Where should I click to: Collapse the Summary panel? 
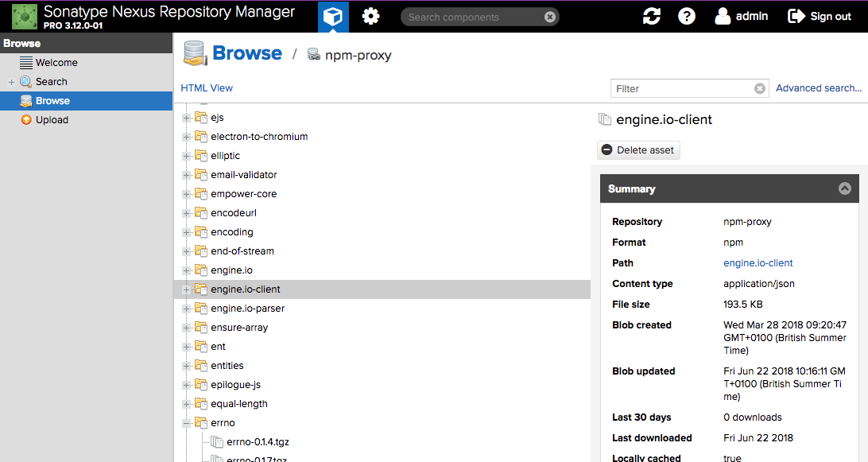[844, 189]
